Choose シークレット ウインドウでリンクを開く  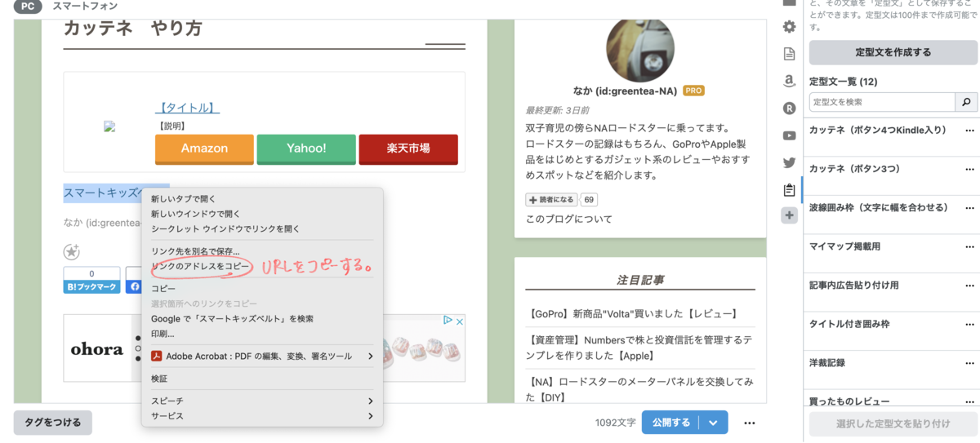(225, 228)
